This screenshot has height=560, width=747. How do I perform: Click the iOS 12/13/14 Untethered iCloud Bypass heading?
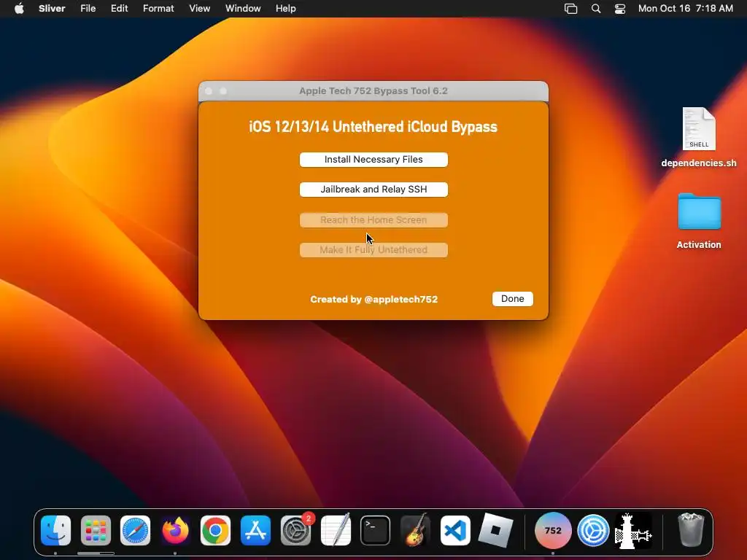373,127
